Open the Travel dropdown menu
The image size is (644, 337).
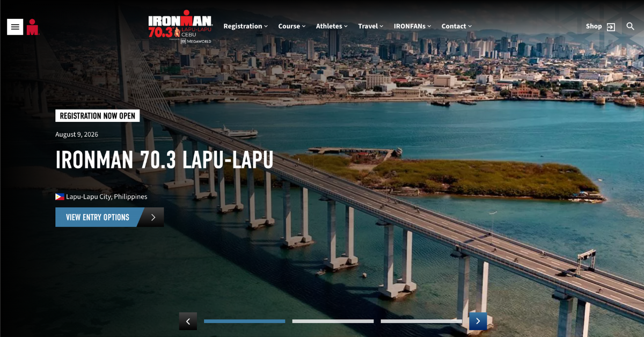(x=370, y=26)
